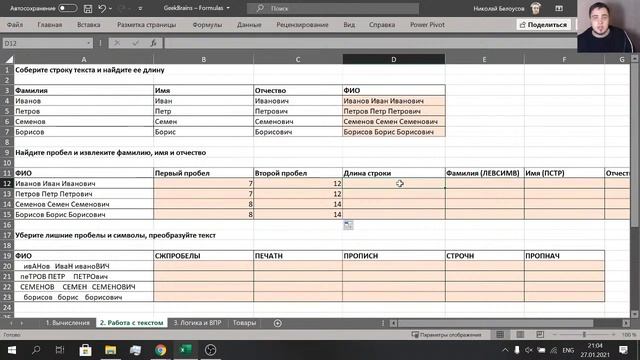Switch to Page Layout view icon
This screenshot has height=360, width=640.
pos(520,335)
